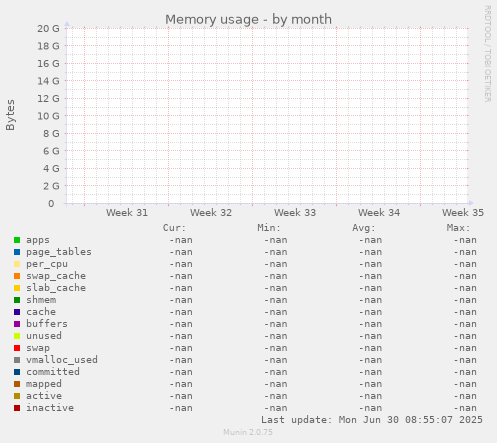Screen dimensions: 497x443
Task: Select the active legend label
Action: click(44, 396)
